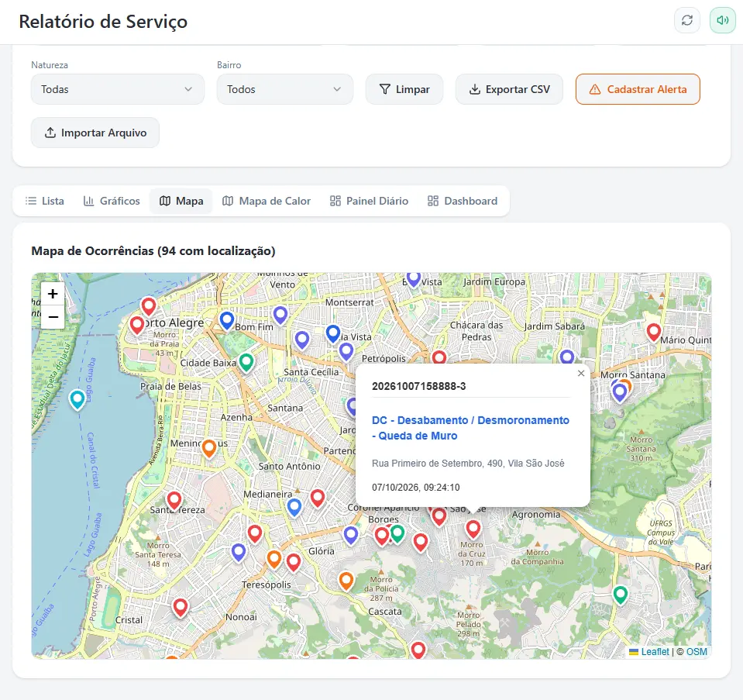Viewport: 743px width, 700px height.
Task: Click the blue marker beside Bom Fim
Action: coord(227,321)
